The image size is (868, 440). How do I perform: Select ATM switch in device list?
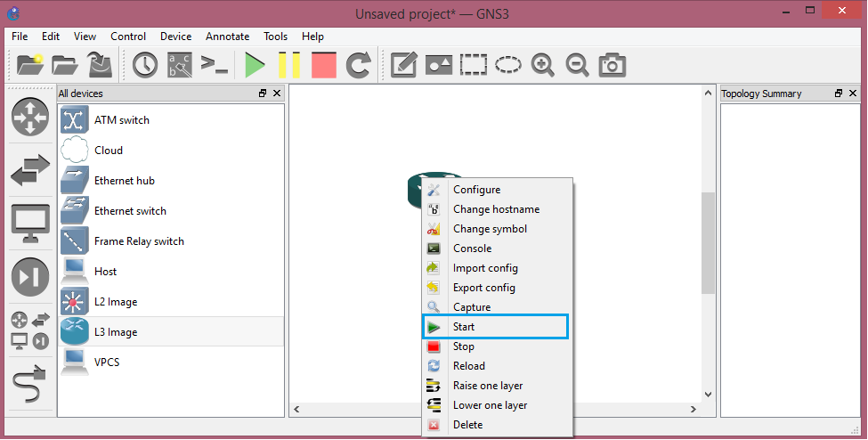coord(171,120)
